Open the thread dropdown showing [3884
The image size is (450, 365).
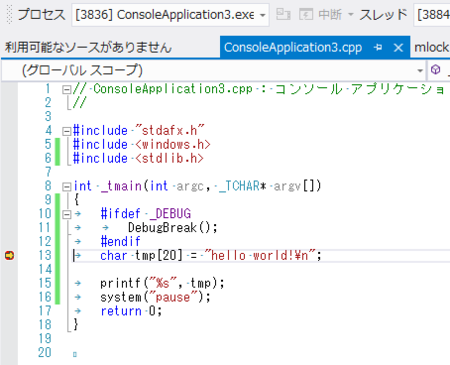[432, 15]
